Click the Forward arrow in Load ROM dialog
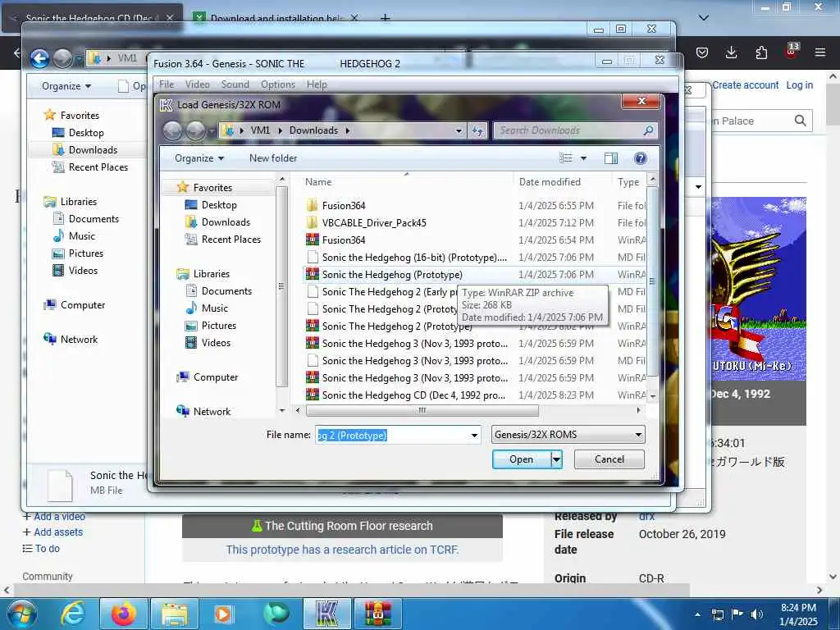This screenshot has height=630, width=840. click(x=195, y=130)
